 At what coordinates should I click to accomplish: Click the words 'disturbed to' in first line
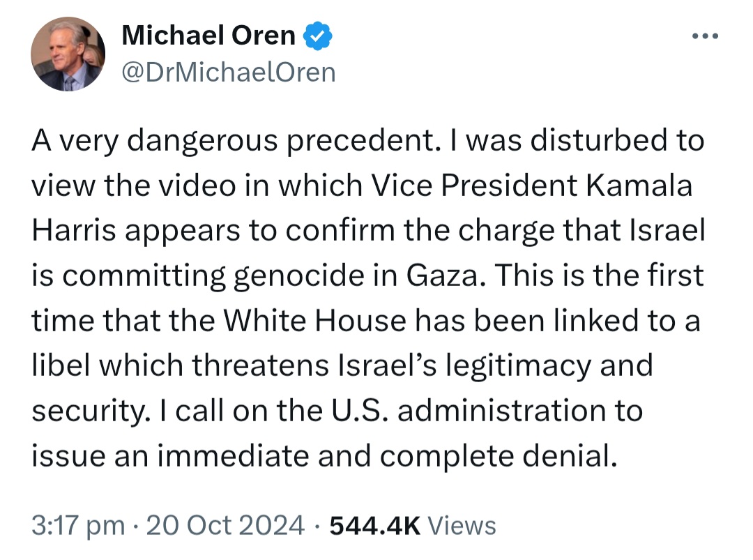(x=617, y=141)
